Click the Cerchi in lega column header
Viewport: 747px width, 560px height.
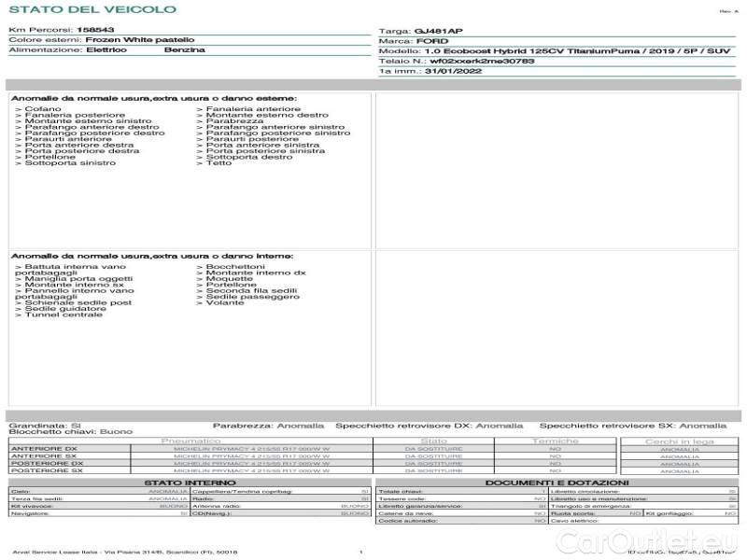679,441
